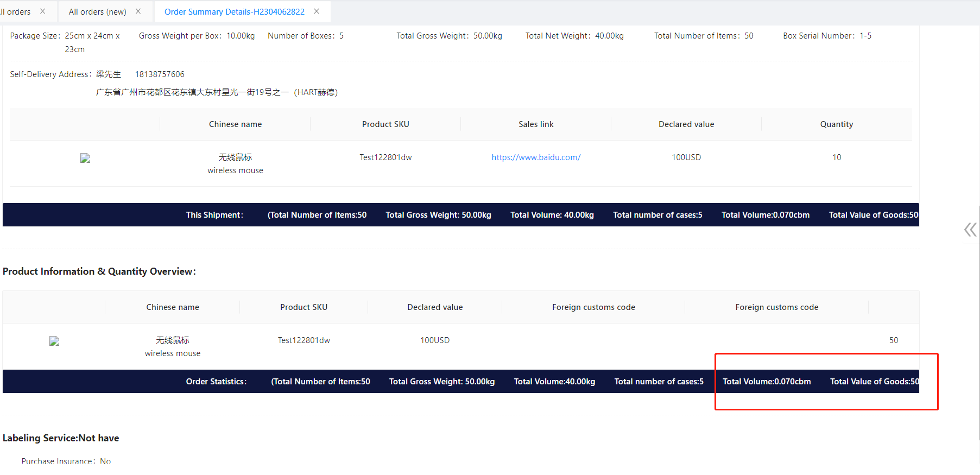
Task: Click the phone number 18138757606
Action: (x=160, y=74)
